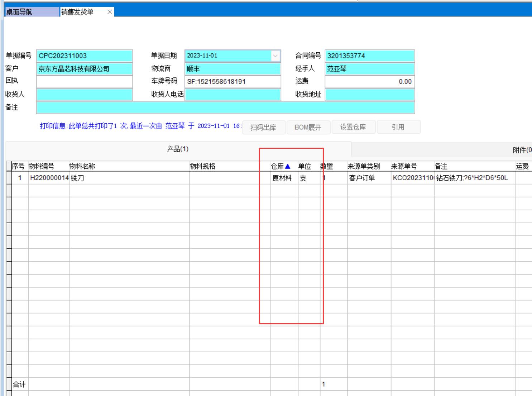Click the 客户 field 京东方晶芯科技有限公司
The height and width of the screenshot is (396, 532).
point(85,69)
